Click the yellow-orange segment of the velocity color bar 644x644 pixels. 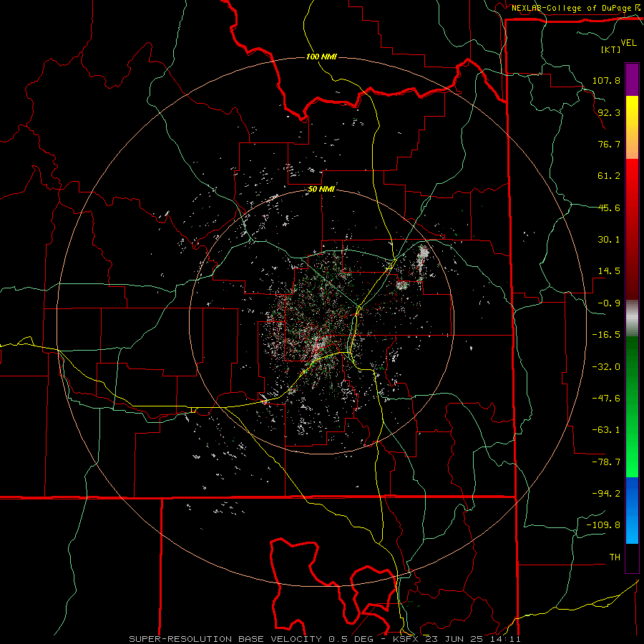632,127
